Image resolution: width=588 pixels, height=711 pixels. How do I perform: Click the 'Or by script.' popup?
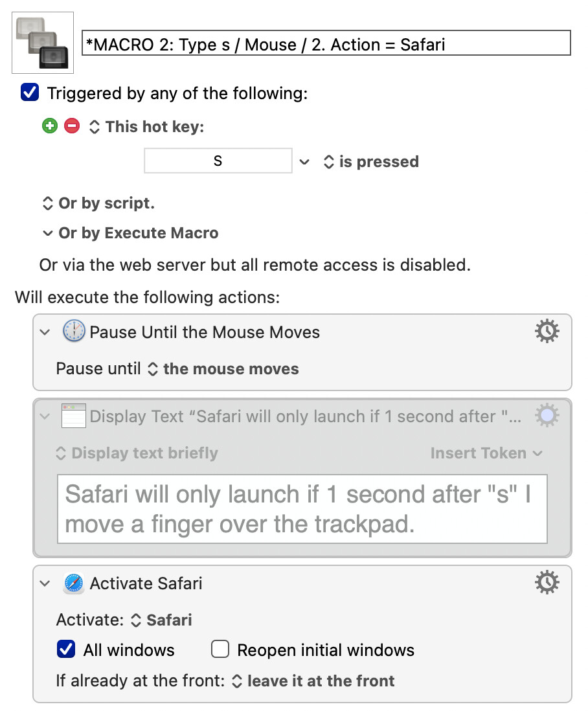tap(98, 203)
